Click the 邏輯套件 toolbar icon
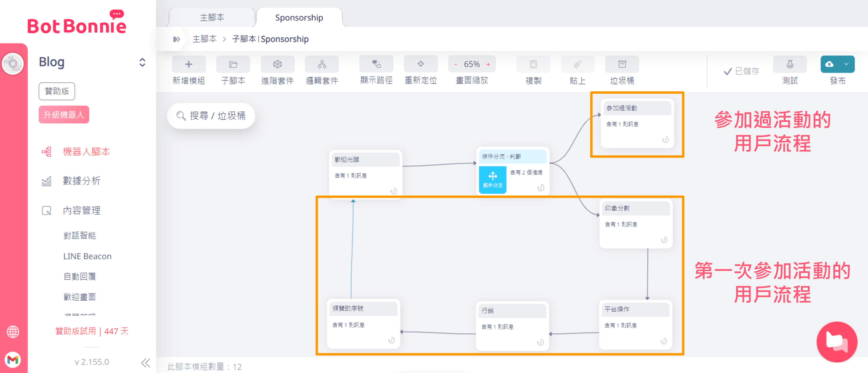This screenshot has height=373, width=868. 322,64
